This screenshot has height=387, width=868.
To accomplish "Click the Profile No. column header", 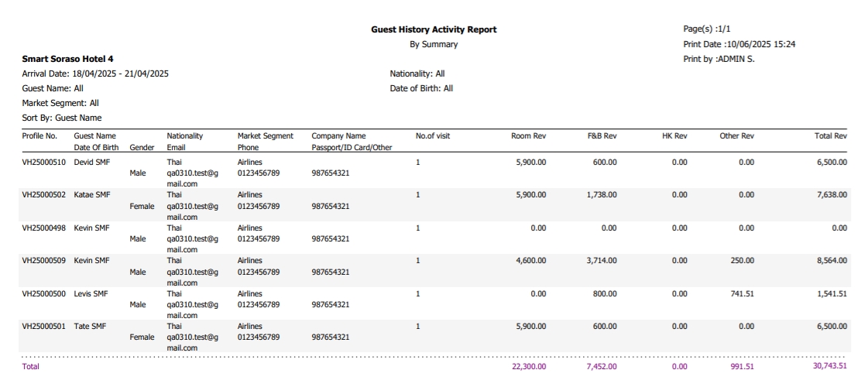I will click(x=39, y=135).
